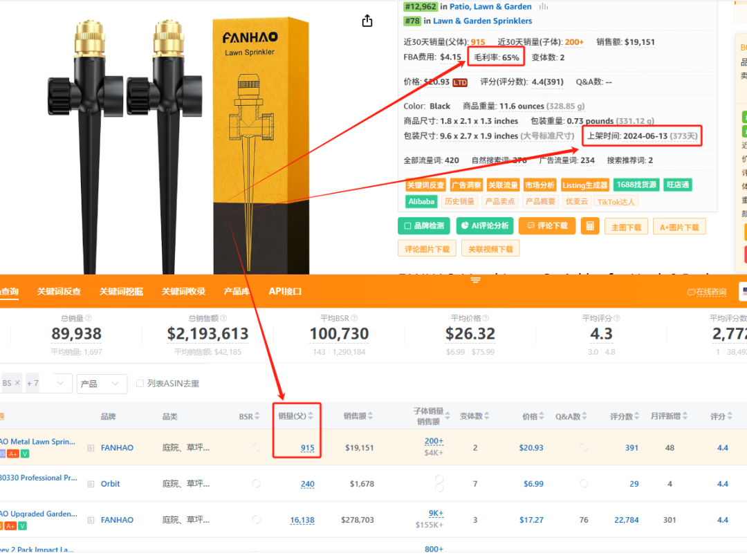Viewport: 747px width, 560px height.
Task: Click the 评论下载 button
Action: point(547,225)
